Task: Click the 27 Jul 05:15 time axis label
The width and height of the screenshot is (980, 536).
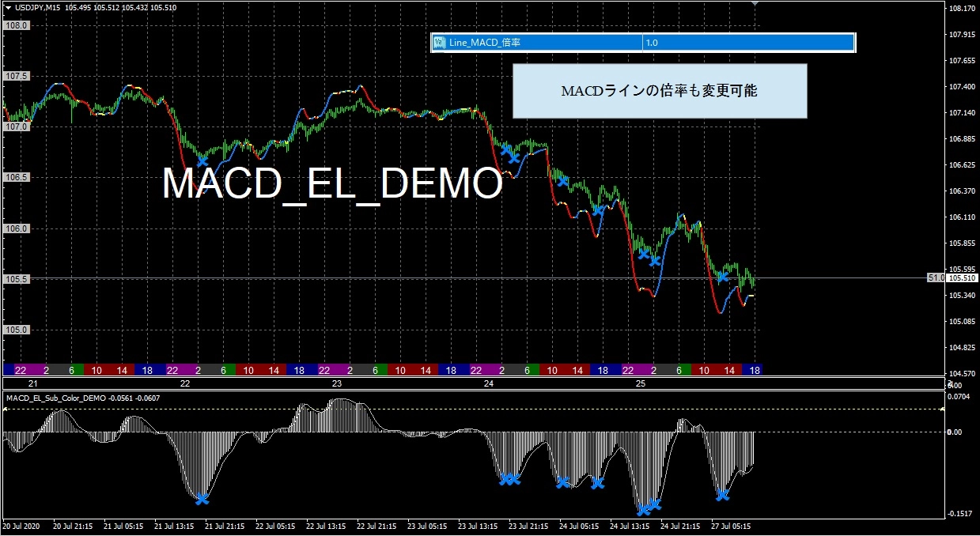Action: coord(730,525)
